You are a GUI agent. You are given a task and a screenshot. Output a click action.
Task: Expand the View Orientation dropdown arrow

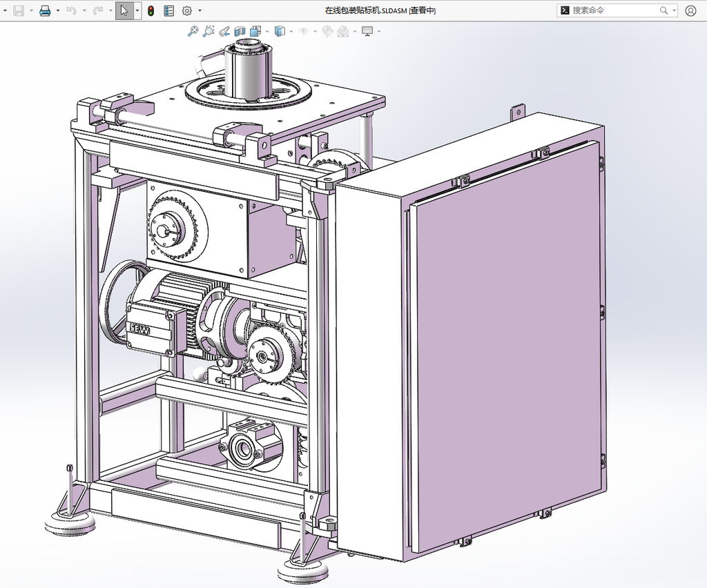[267, 31]
